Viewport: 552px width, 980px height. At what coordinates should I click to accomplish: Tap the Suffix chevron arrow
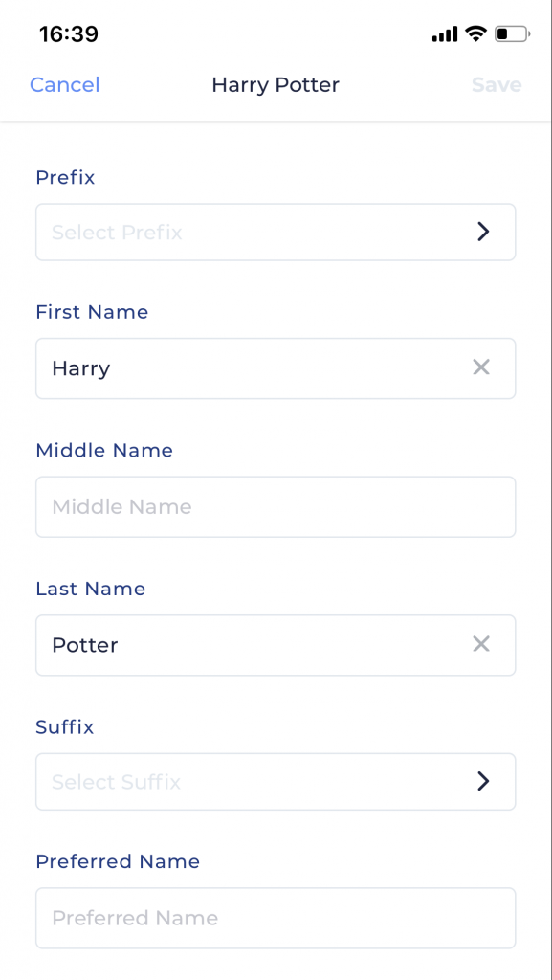pyautogui.click(x=483, y=781)
